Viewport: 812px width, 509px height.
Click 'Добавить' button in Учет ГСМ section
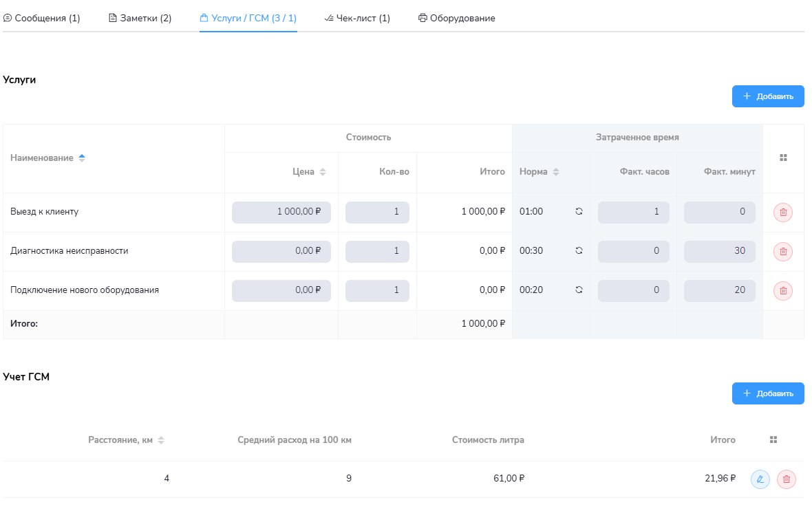[x=768, y=393]
